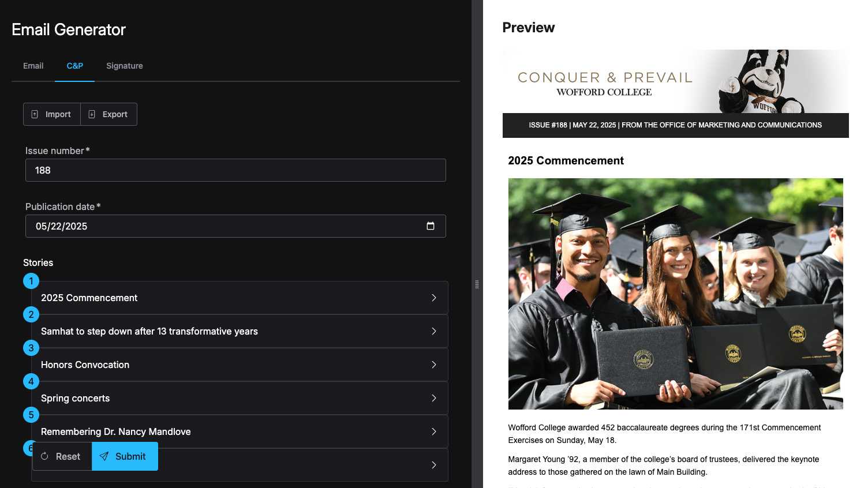Expand Remembering Dr. Nancy Mandlove story
Screen dimensions: 868x488
pyautogui.click(x=433, y=431)
